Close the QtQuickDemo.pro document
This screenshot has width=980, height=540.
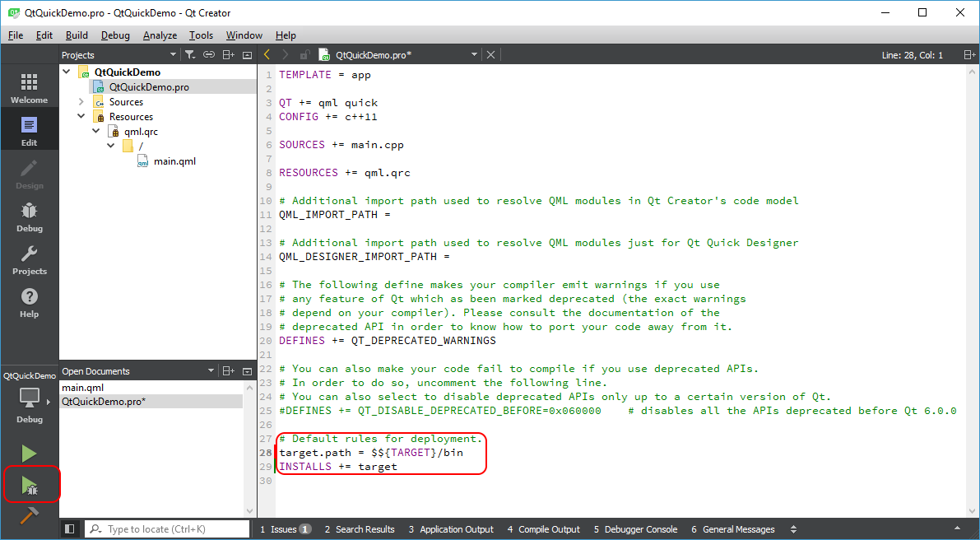491,55
